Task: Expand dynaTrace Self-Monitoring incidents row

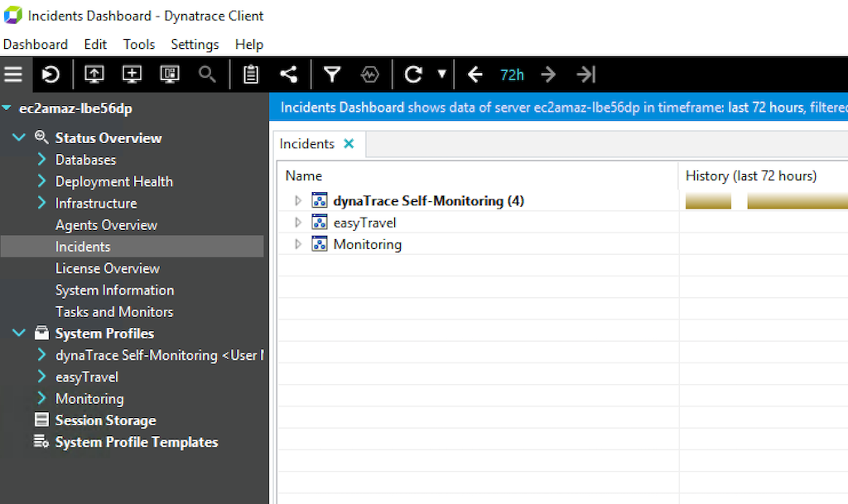Action: click(297, 200)
